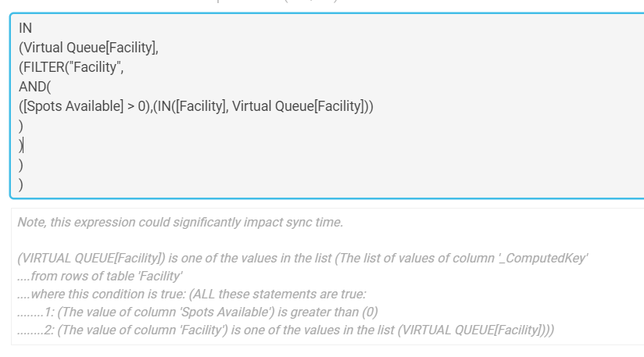Click the "AND(" line in the expression
This screenshot has height=357, width=644.
pos(35,87)
